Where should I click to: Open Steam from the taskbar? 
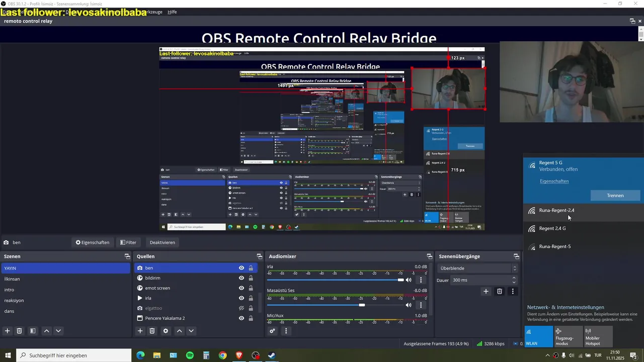pos(272,355)
